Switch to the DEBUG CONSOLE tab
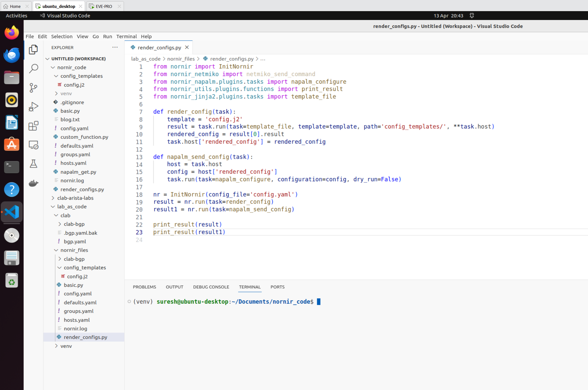The height and width of the screenshot is (390, 588). coord(211,287)
